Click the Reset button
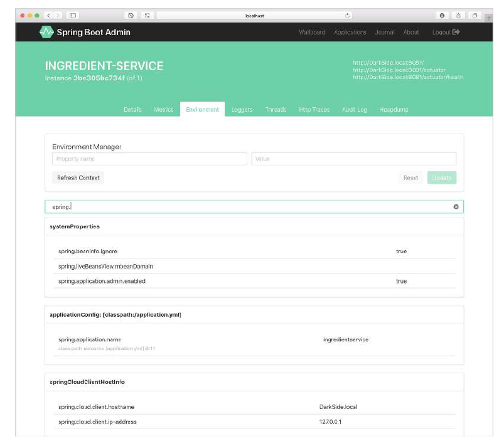Screen dimensions: 504x446 410,178
